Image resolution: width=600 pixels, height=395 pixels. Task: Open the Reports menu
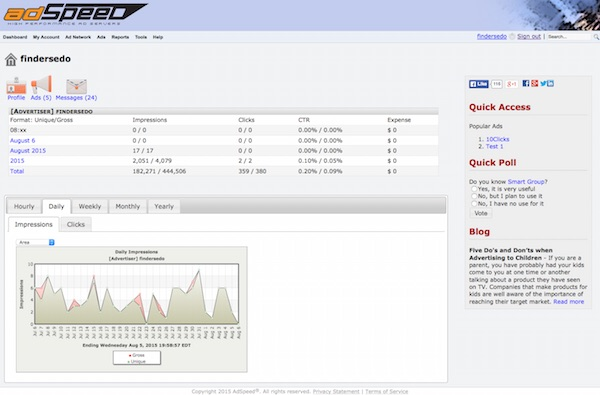pyautogui.click(x=120, y=37)
